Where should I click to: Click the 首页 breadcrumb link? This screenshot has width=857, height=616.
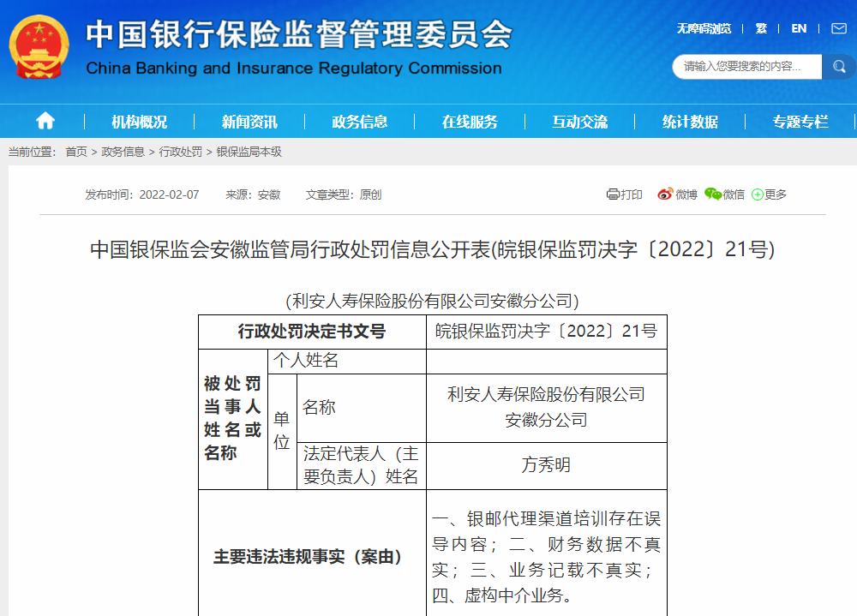[x=76, y=152]
